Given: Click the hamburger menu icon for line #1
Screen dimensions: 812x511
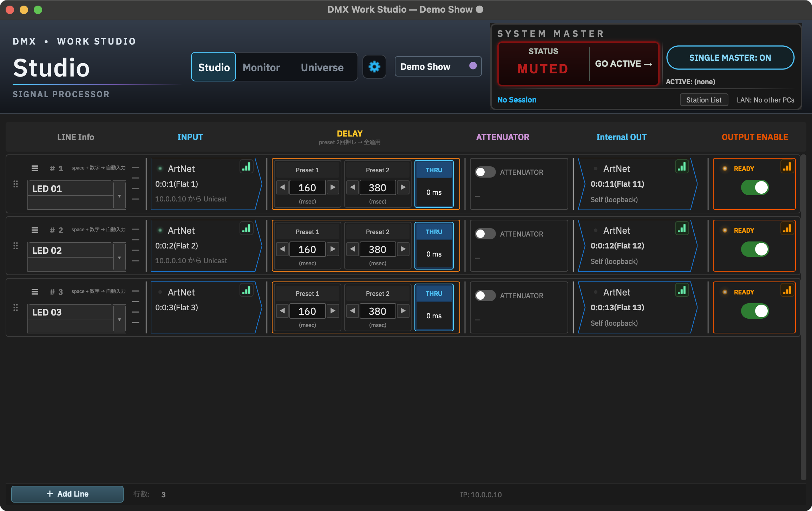Looking at the screenshot, I should [35, 168].
